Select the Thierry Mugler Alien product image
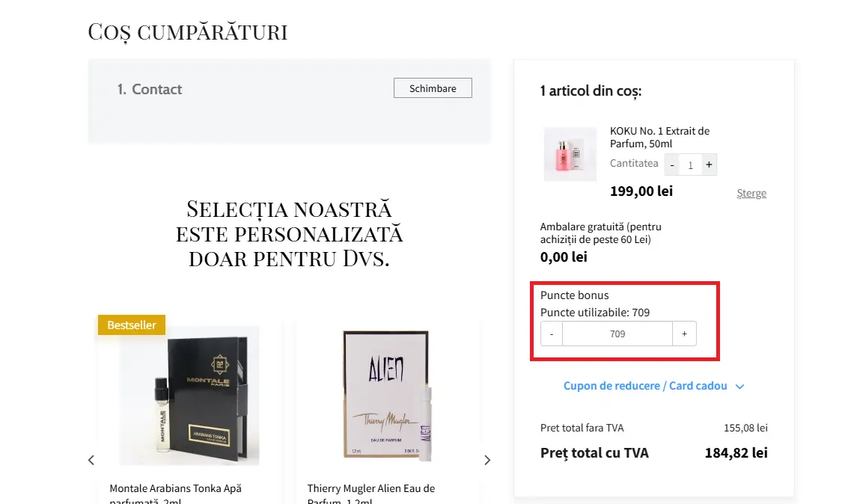Viewport: 848px width, 504px height. coord(386,396)
